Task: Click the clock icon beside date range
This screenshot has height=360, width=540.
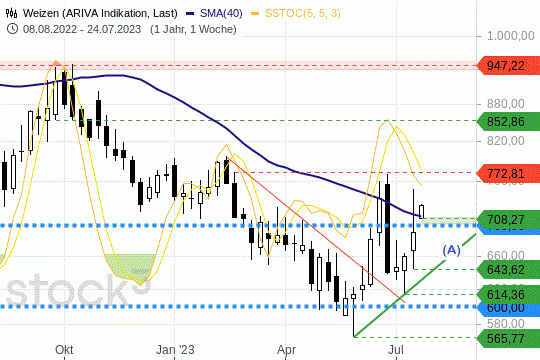Action: pyautogui.click(x=12, y=29)
